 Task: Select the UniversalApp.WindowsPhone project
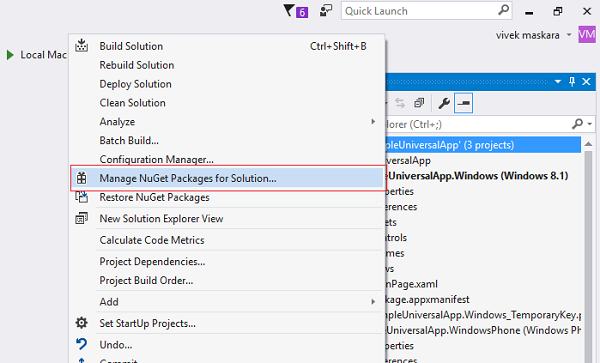click(x=483, y=330)
